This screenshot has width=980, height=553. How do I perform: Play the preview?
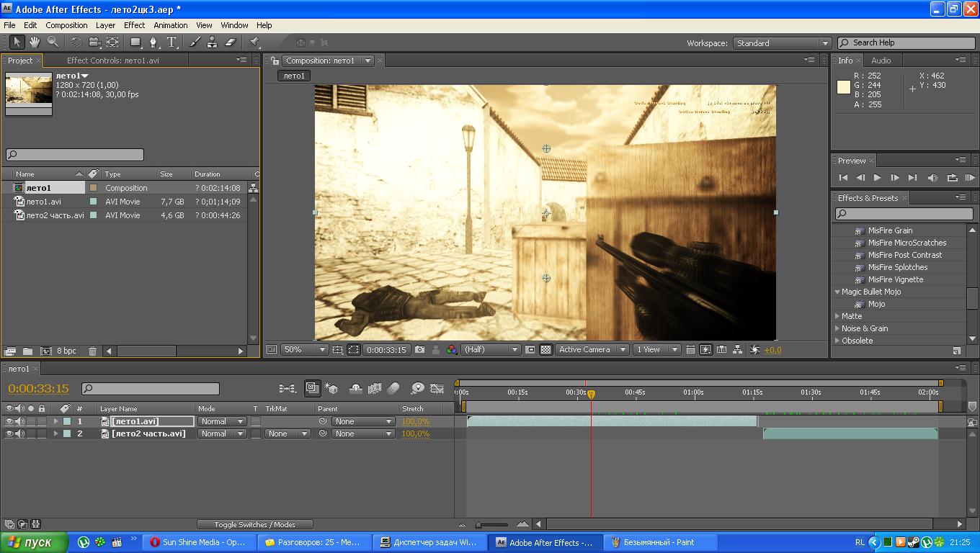click(x=877, y=177)
